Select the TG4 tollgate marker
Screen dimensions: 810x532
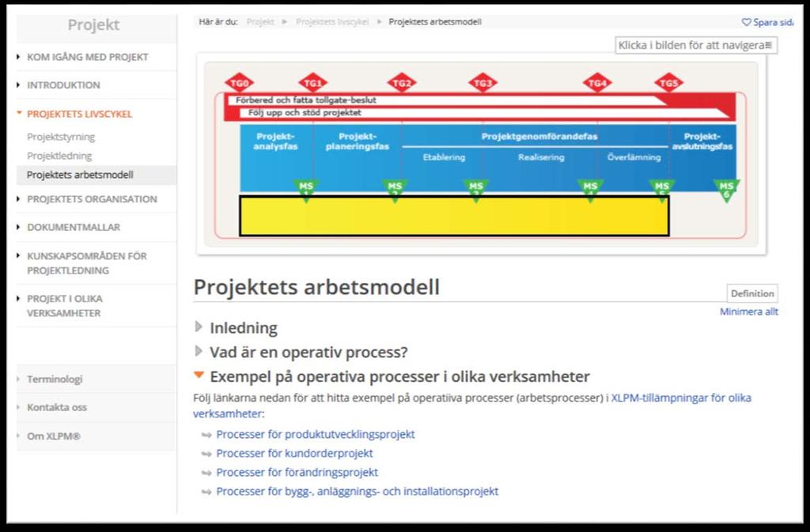[x=597, y=82]
